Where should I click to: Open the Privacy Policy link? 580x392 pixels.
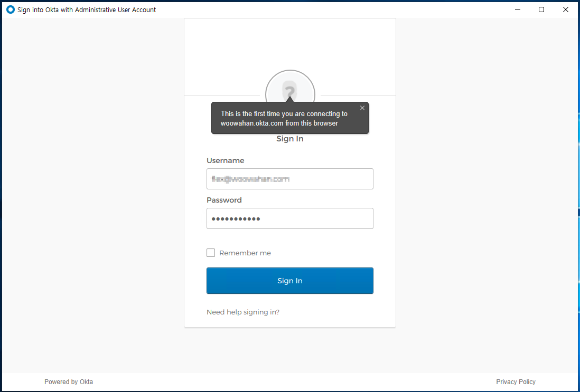516,381
